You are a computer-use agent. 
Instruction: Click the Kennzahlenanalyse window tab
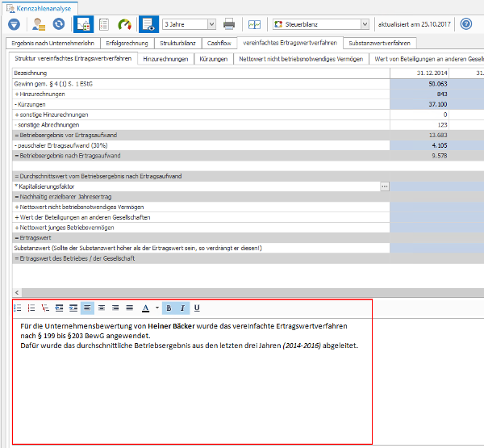click(40, 8)
